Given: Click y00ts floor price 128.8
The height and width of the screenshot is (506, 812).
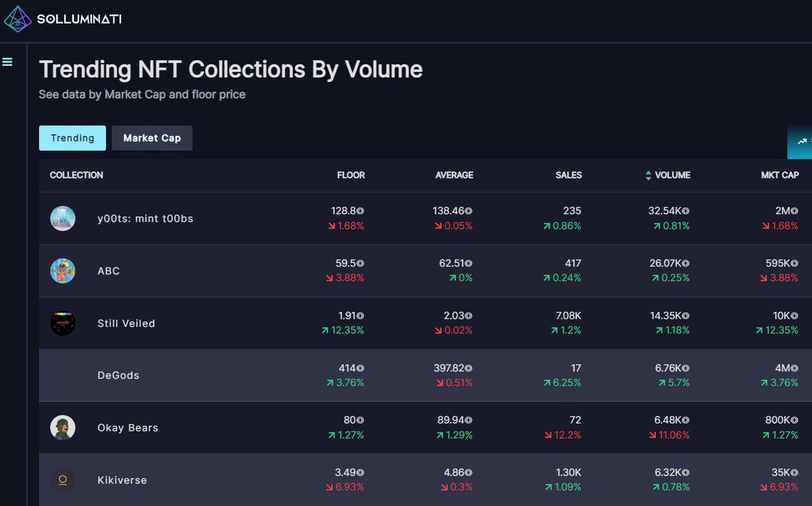Looking at the screenshot, I should [346, 211].
